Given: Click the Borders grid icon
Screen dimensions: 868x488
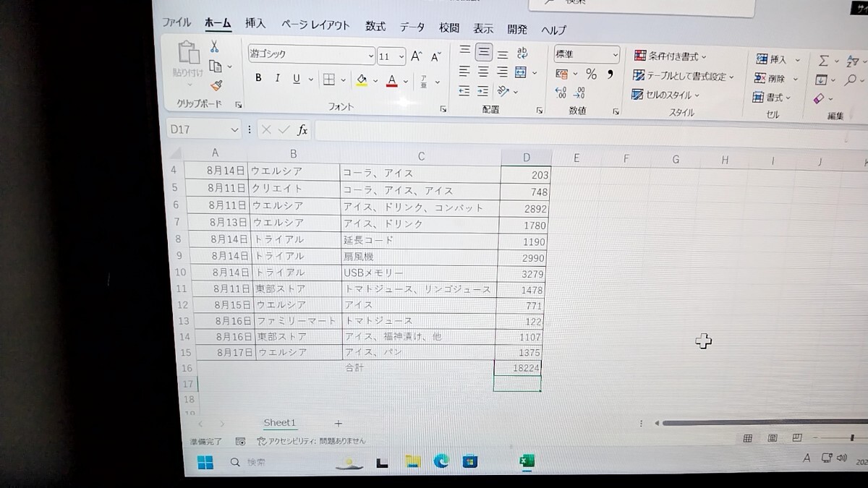Looking at the screenshot, I should pos(328,80).
